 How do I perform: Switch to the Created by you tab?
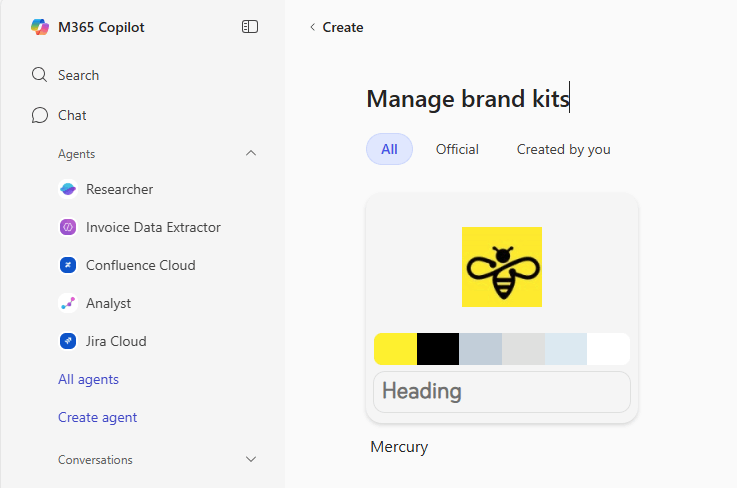(x=564, y=149)
